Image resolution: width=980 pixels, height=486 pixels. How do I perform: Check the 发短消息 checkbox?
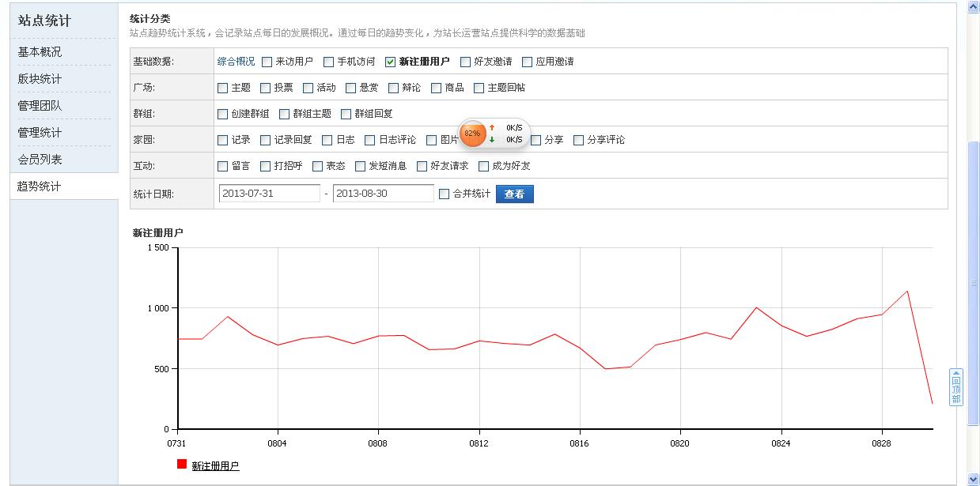[361, 166]
